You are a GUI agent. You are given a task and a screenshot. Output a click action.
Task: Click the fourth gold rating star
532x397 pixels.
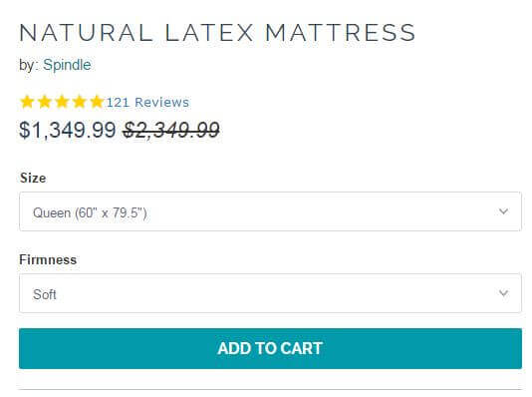tap(80, 102)
